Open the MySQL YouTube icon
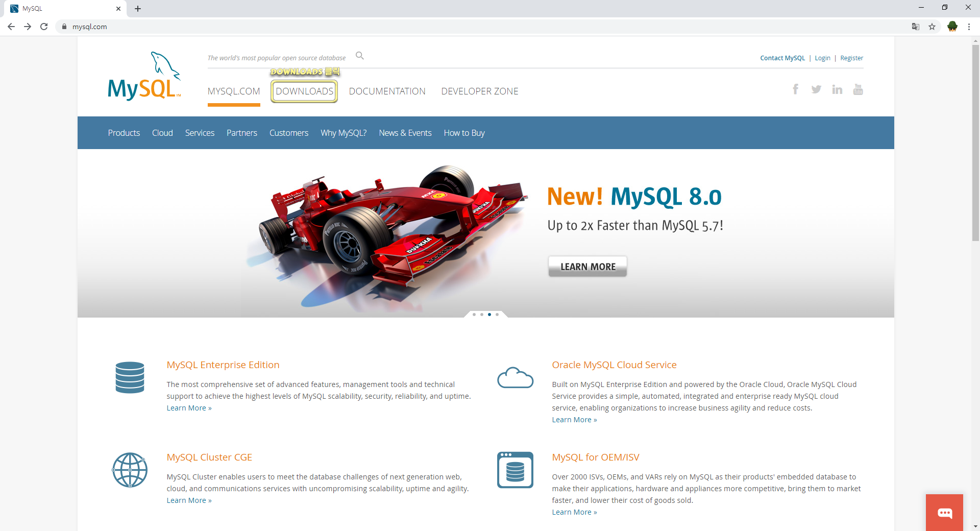 [x=858, y=89]
